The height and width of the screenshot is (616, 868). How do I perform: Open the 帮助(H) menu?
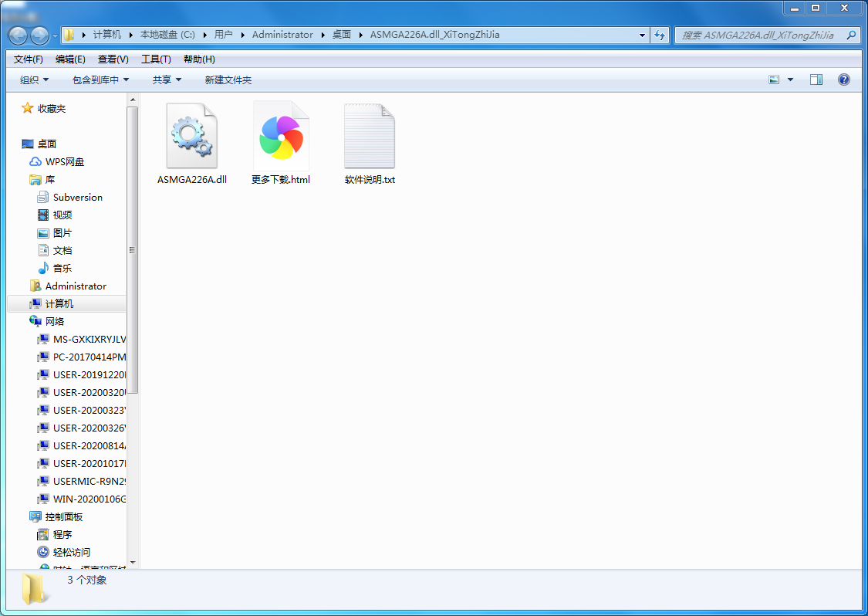point(199,59)
